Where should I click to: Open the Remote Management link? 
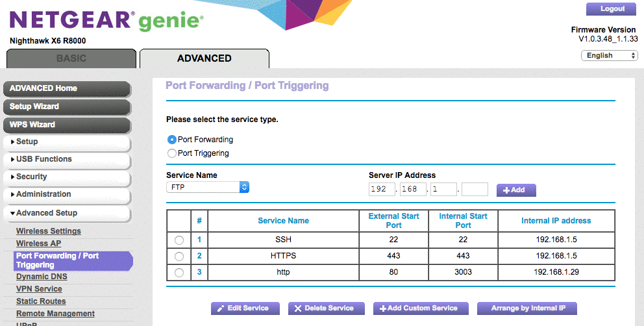(x=55, y=314)
